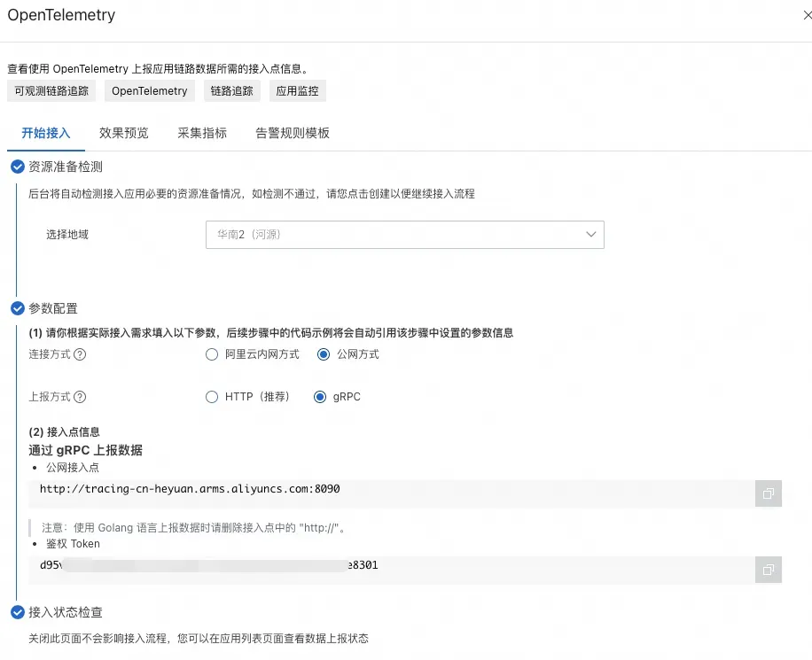This screenshot has width=812, height=660.
Task: Open the 连接方式 help icon
Action: click(x=81, y=354)
